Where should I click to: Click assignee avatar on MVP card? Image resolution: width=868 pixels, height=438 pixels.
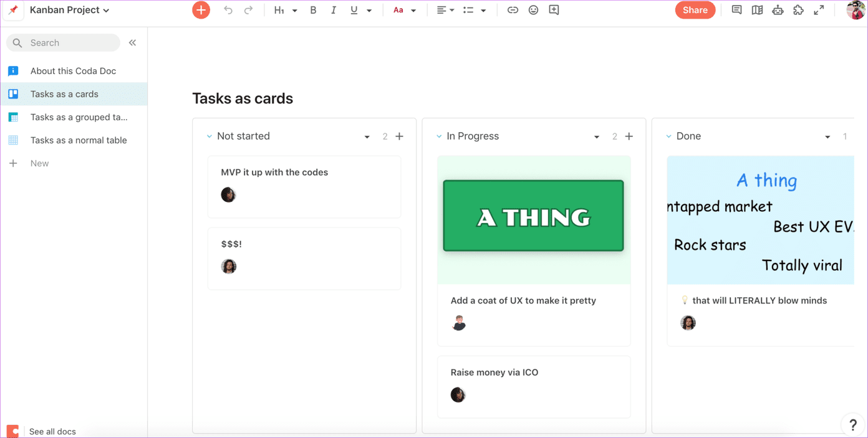click(229, 194)
